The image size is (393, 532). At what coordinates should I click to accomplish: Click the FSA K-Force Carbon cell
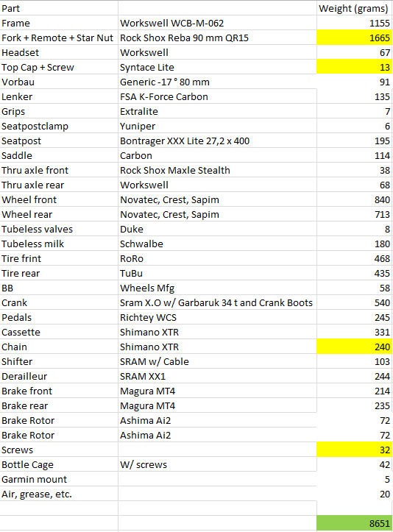(x=217, y=96)
